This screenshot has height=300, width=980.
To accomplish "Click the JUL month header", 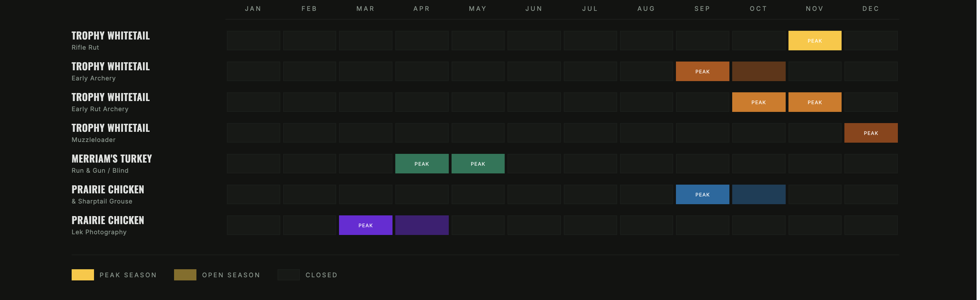I will [x=590, y=9].
